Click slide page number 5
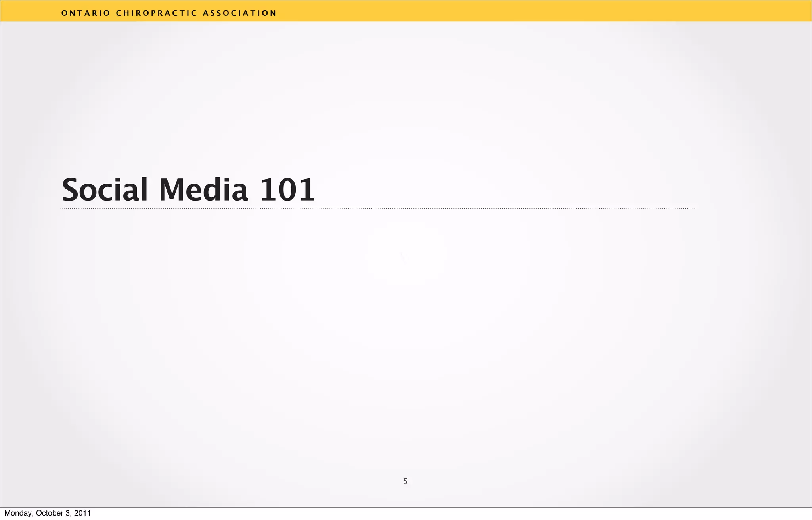This screenshot has width=812, height=520. tap(405, 482)
